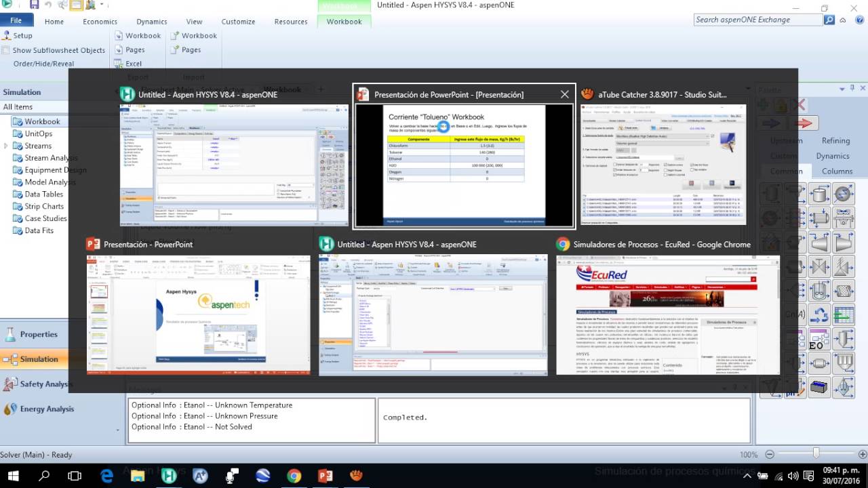Select the compressor icon in the palette

coord(819,242)
